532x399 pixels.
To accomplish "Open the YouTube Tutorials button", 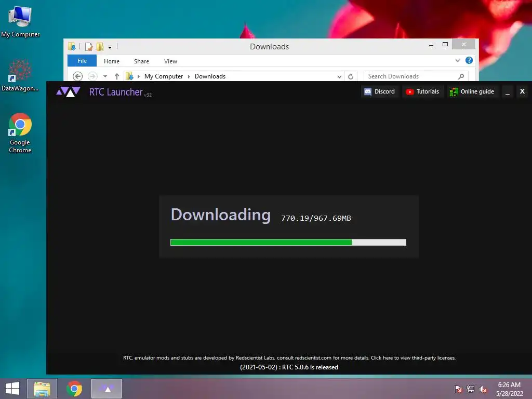I will point(422,91).
